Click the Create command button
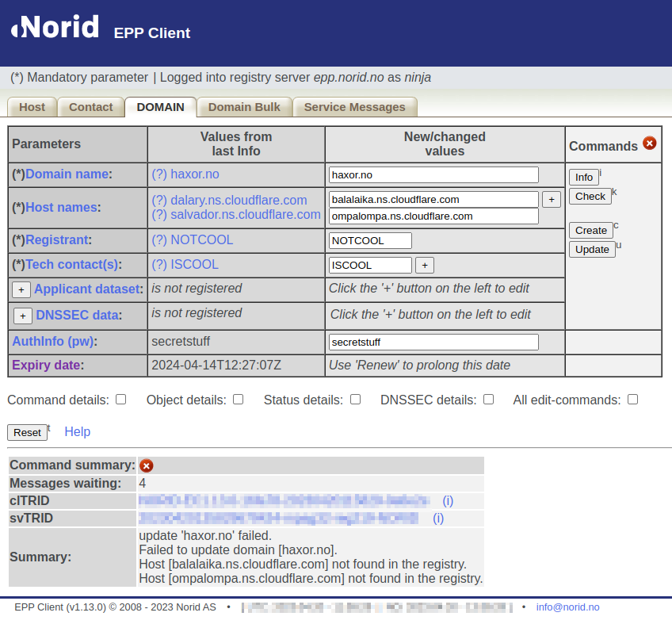Viewport: 672px width, 624px height. (x=591, y=230)
